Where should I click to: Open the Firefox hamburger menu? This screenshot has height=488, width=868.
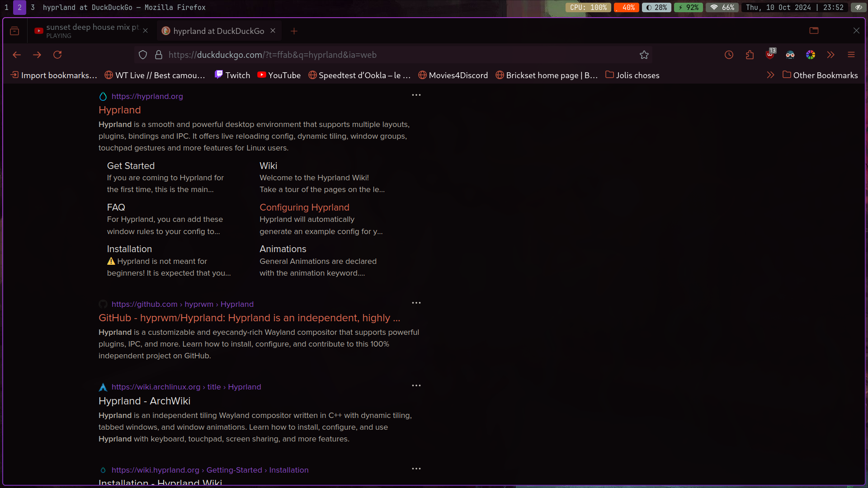pos(851,55)
